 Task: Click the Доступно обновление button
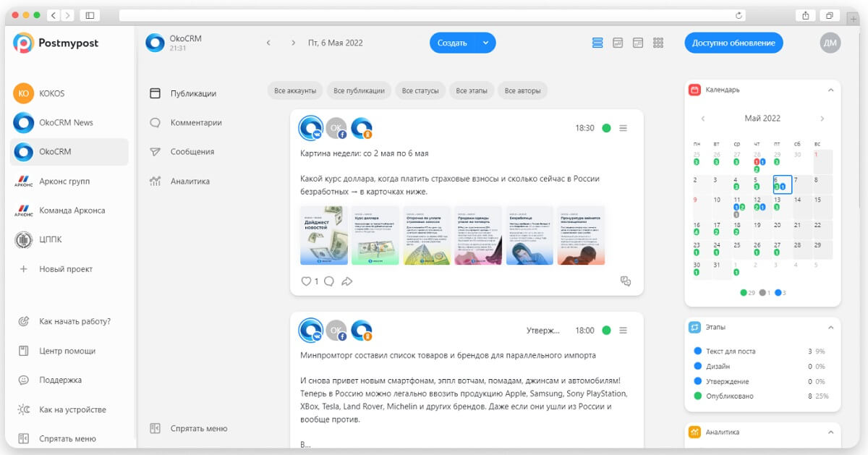(733, 43)
